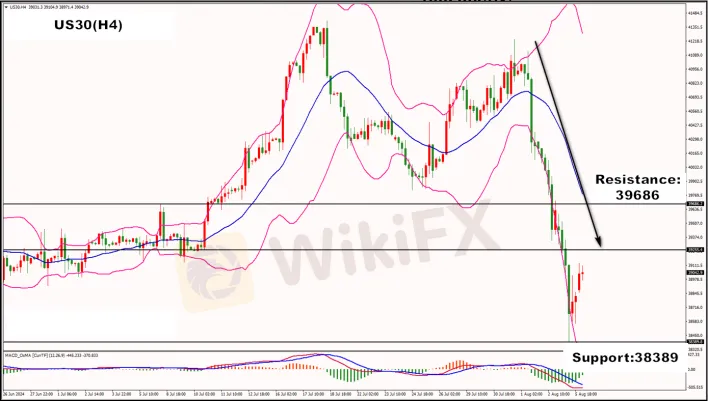This screenshot has width=709, height=402.
Task: Select the current price tag on axis
Action: point(695,273)
